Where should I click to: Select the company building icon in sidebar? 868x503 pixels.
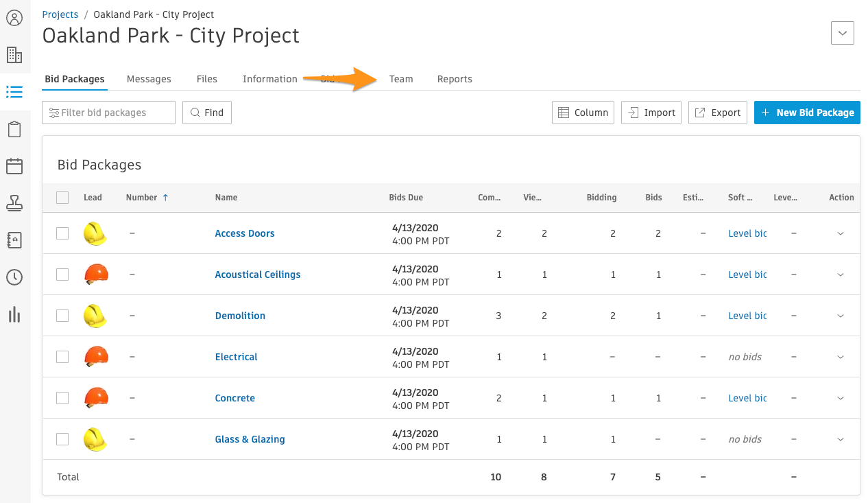click(15, 54)
